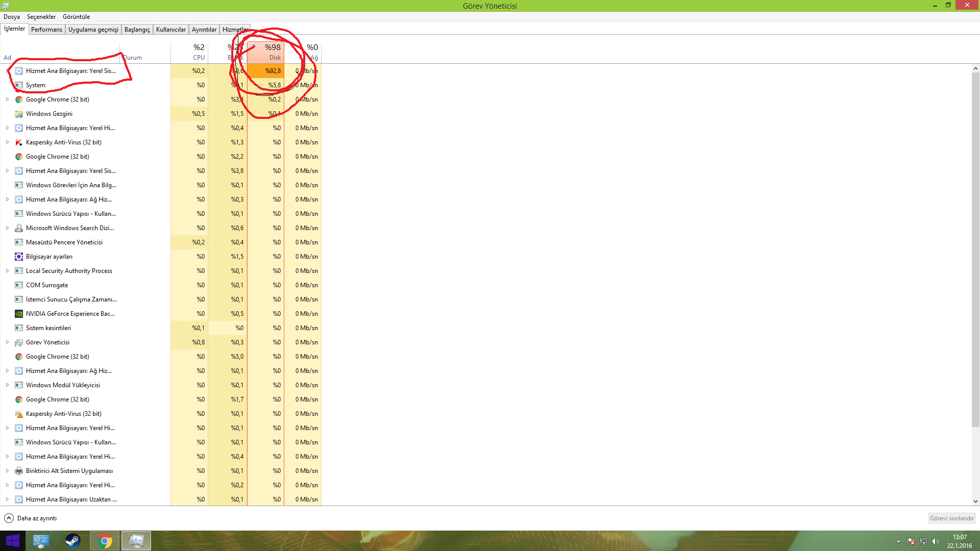Click the Windows Gezgini folder icon
The width and height of the screenshot is (980, 551).
point(19,114)
